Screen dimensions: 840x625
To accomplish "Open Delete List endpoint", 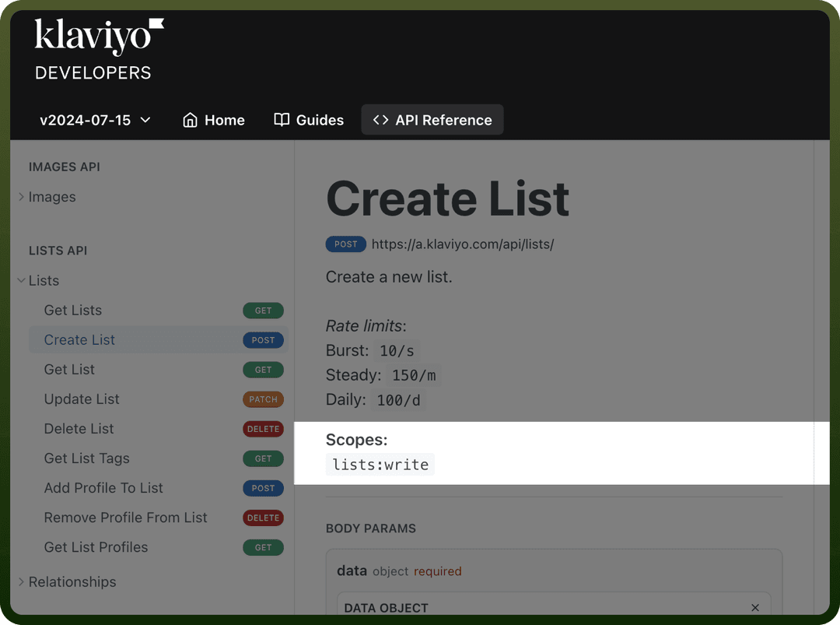I will pyautogui.click(x=79, y=429).
